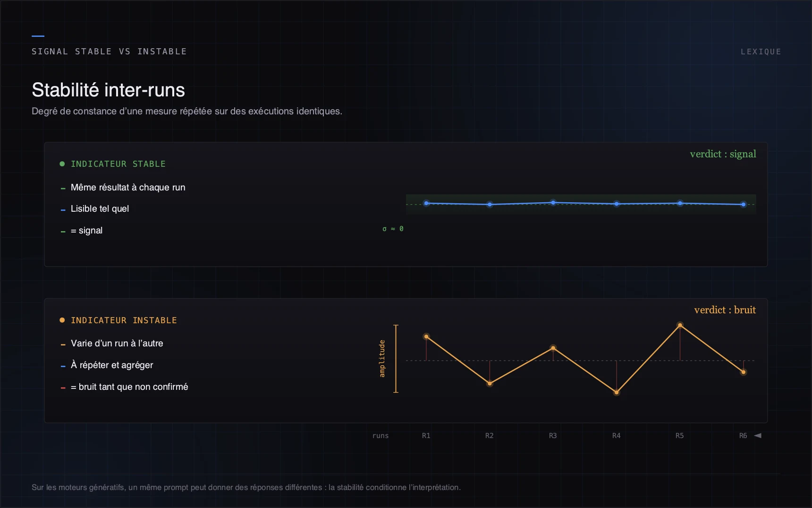
Task: Click the small triangle arrow next to R6
Action: [758, 436]
